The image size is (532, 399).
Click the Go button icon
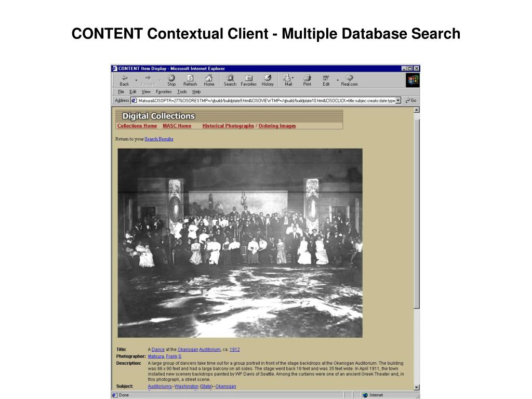click(x=410, y=100)
